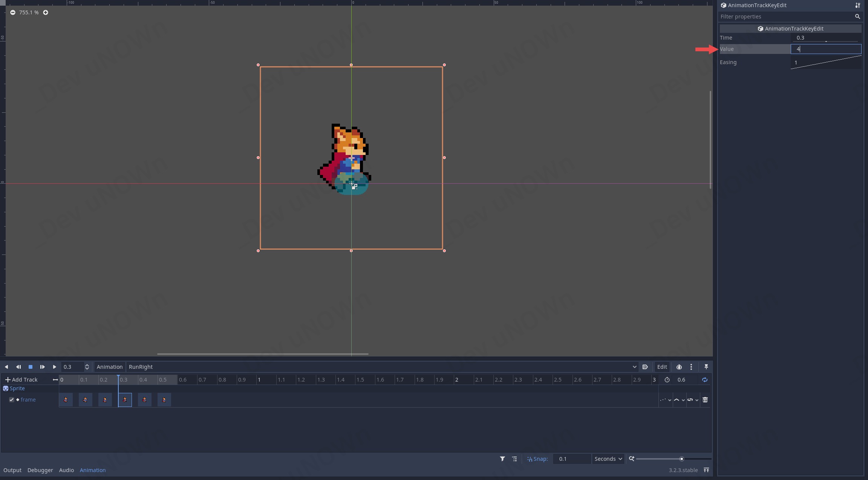Click the Add Track button
868x480 pixels.
pos(21,380)
